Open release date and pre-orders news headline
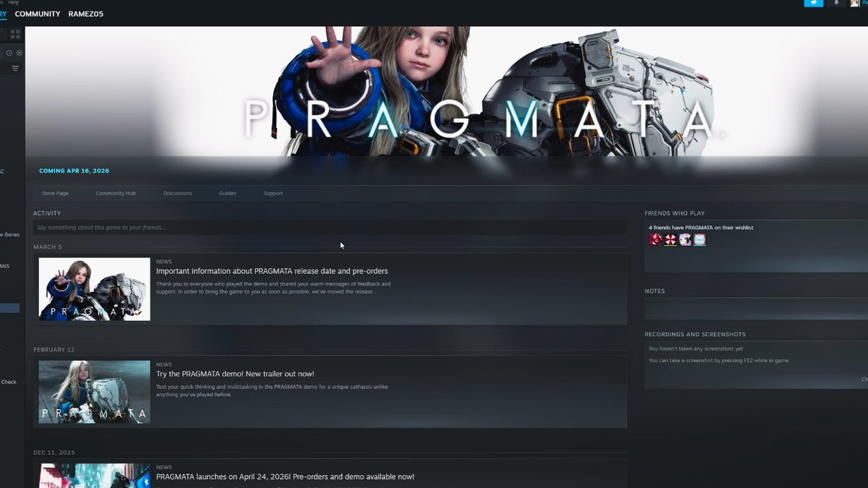The height and width of the screenshot is (488, 868). pyautogui.click(x=272, y=271)
